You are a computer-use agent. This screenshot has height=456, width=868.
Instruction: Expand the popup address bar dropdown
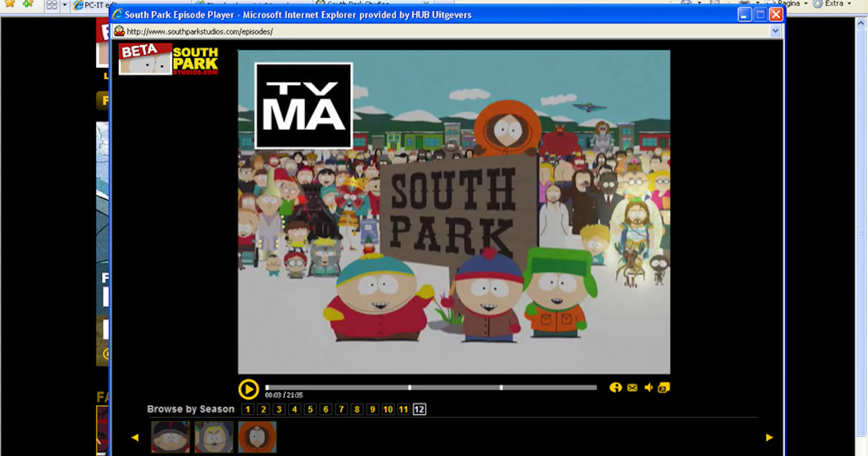[775, 31]
